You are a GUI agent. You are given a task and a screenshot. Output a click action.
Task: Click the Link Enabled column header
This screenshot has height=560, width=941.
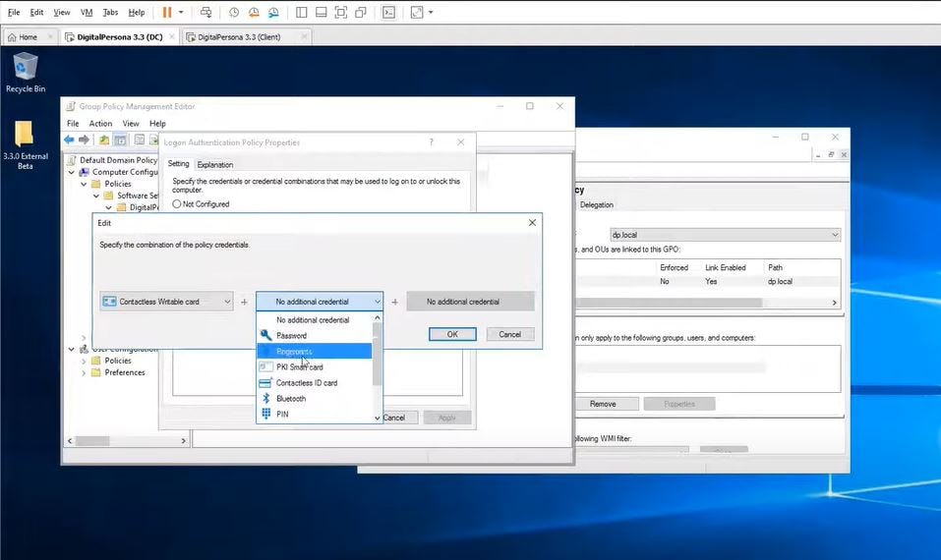(x=726, y=267)
